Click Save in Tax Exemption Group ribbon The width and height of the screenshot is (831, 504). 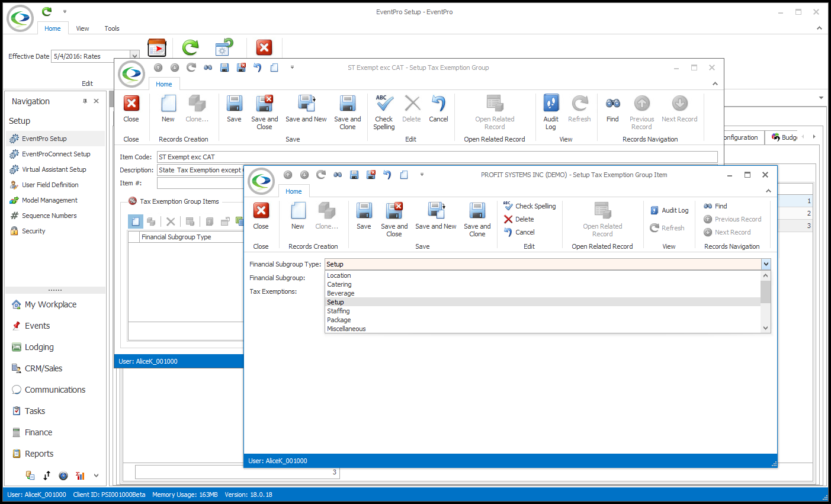(234, 109)
